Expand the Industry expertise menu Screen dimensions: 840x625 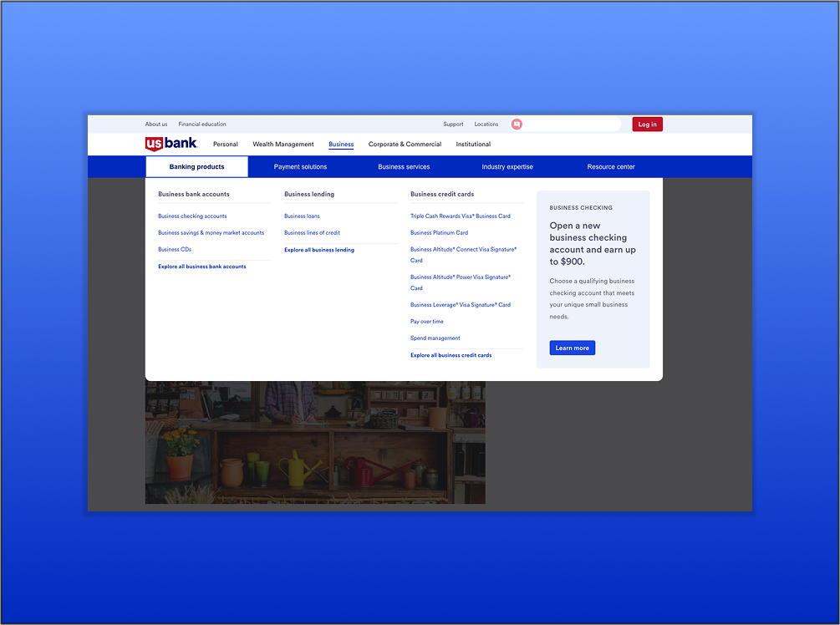tap(507, 167)
